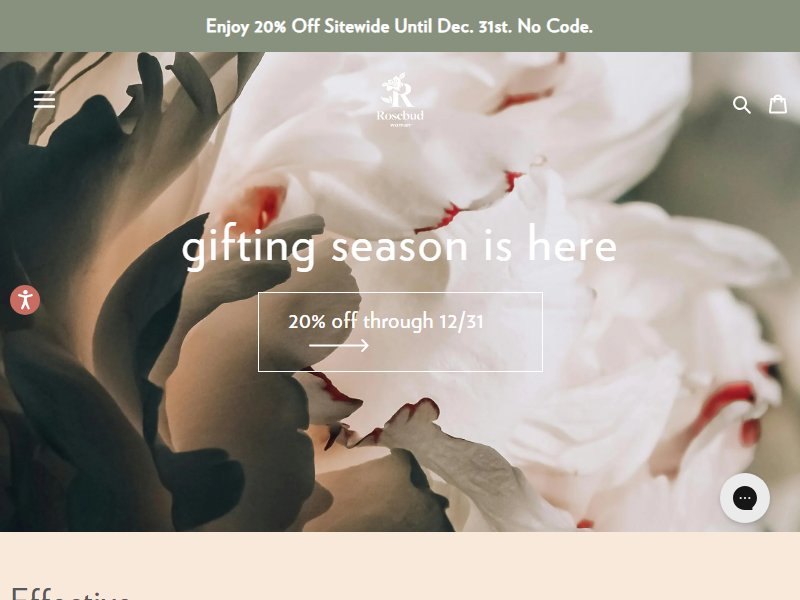
Task: Click the dark petals on the hero's left
Action: coord(77,306)
